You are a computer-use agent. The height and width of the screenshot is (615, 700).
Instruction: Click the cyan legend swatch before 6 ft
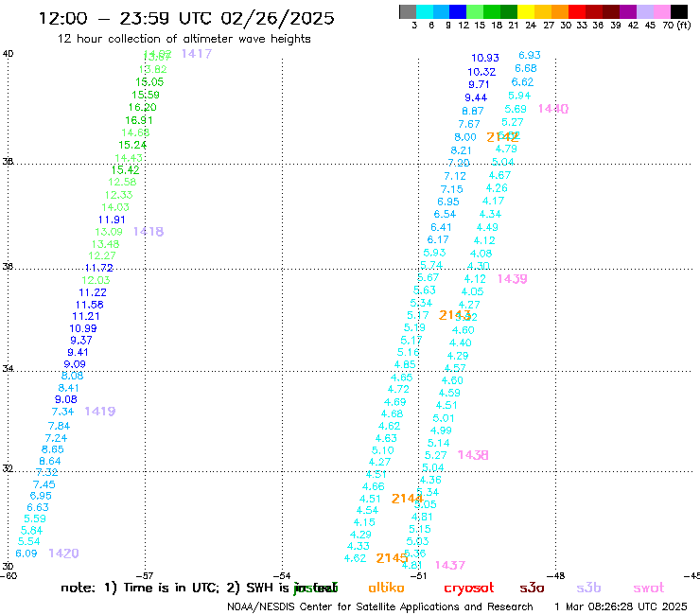(x=425, y=11)
